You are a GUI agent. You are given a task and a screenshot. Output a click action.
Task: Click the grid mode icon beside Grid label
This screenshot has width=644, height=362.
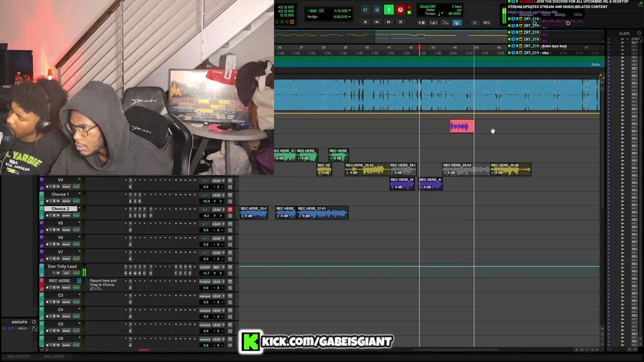click(321, 11)
